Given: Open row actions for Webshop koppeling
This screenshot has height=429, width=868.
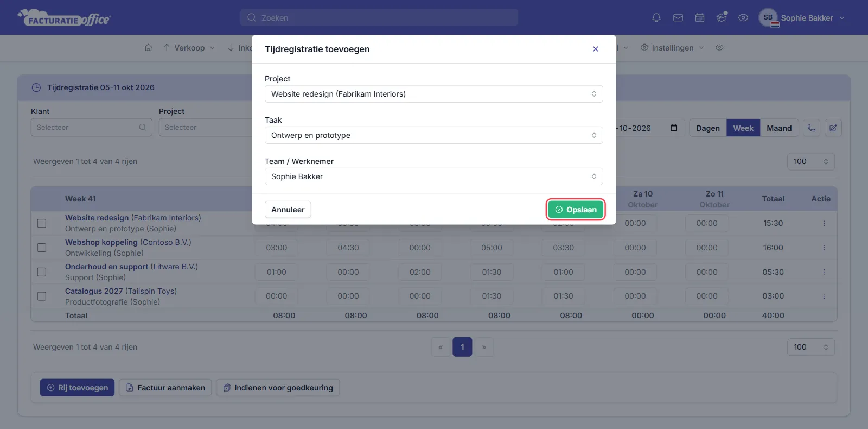Looking at the screenshot, I should (x=824, y=248).
